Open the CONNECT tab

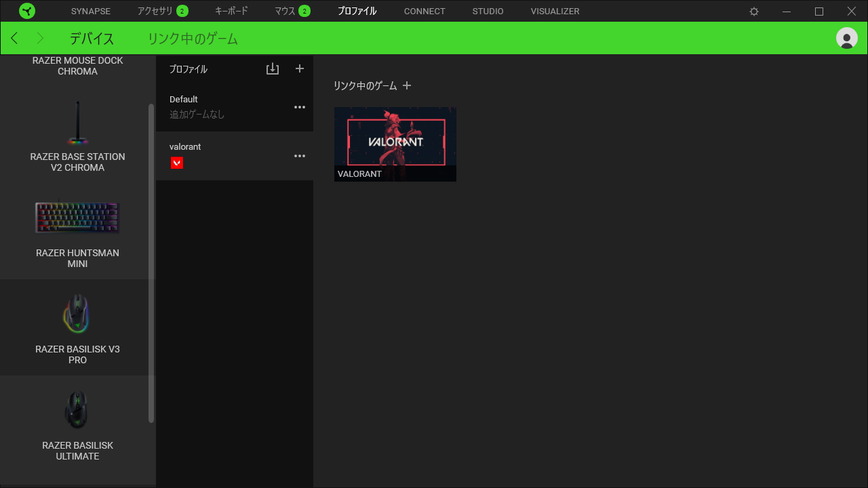click(425, 12)
